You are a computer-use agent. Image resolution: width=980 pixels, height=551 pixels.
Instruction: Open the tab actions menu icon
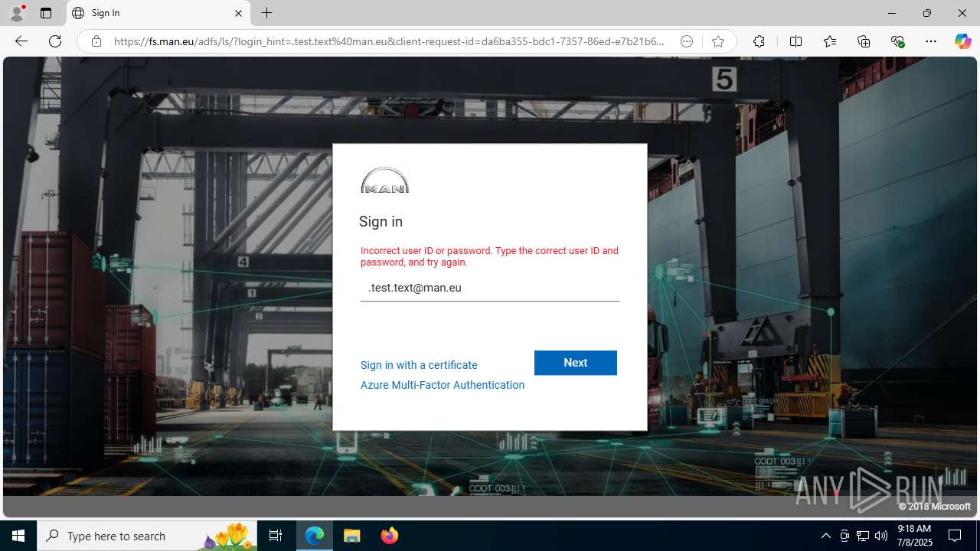46,13
